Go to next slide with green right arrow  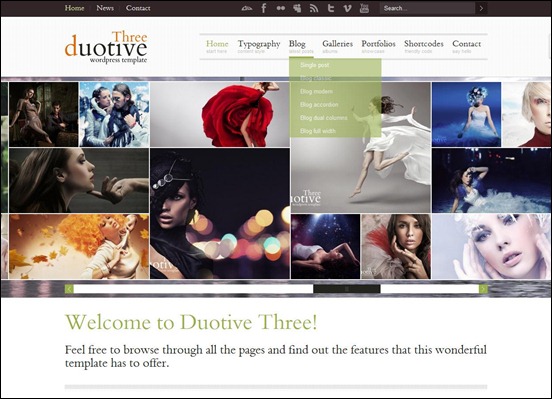coord(483,289)
